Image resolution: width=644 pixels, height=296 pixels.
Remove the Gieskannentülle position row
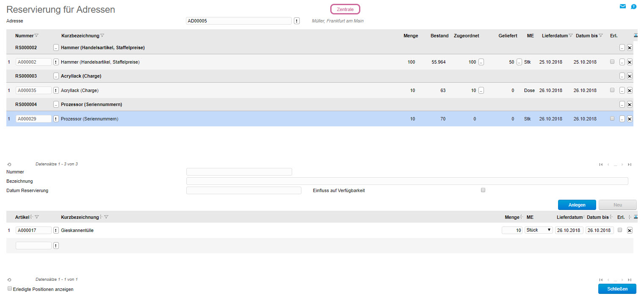click(630, 230)
